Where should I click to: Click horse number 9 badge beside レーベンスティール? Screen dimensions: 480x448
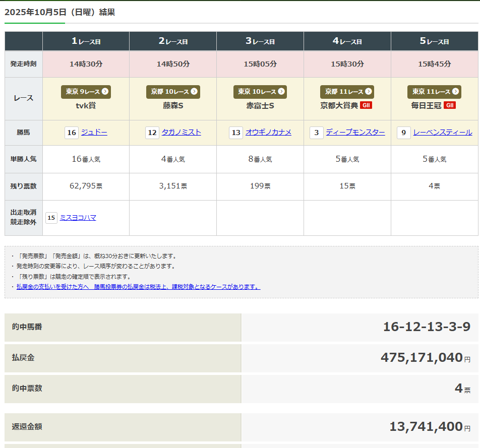point(403,133)
